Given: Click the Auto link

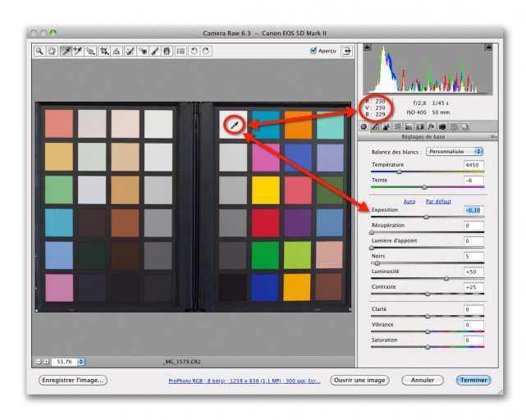Looking at the screenshot, I should click(409, 202).
